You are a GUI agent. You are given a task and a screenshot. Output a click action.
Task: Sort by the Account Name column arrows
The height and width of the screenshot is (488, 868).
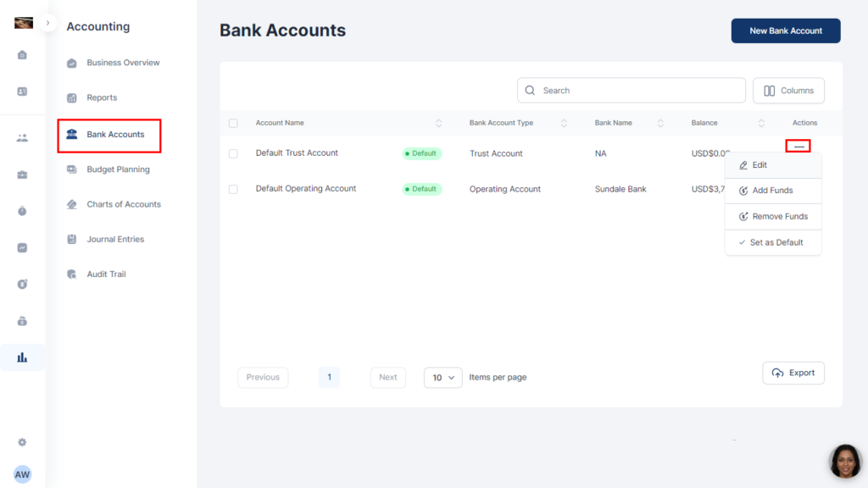pyautogui.click(x=438, y=124)
